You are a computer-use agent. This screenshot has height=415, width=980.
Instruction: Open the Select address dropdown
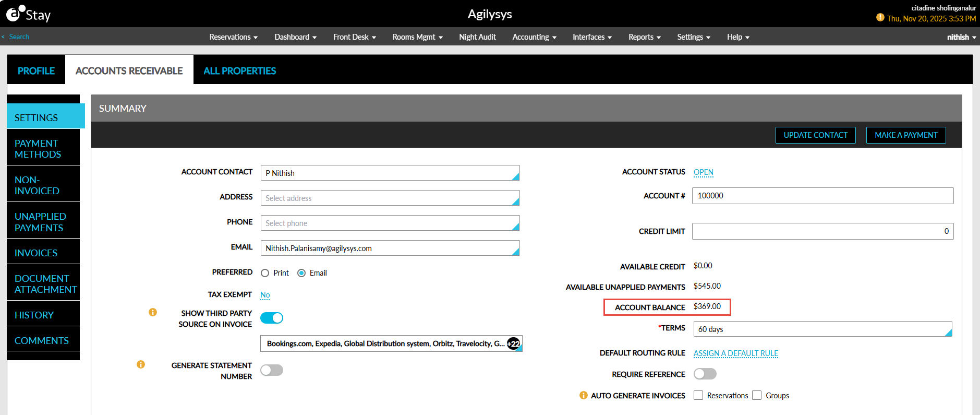coord(390,198)
